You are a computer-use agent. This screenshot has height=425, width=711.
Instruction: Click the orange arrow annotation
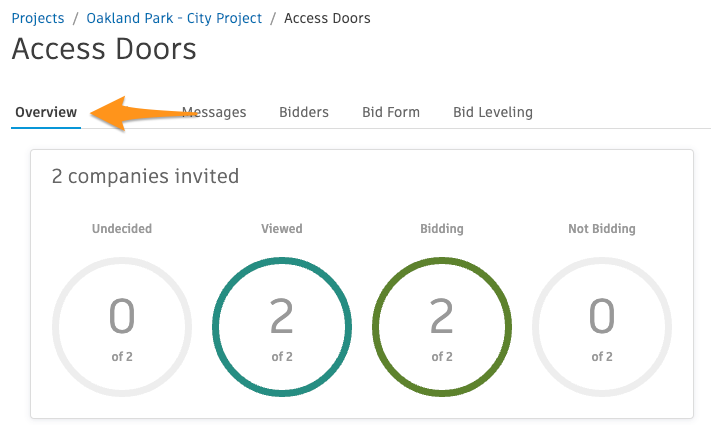tap(143, 113)
